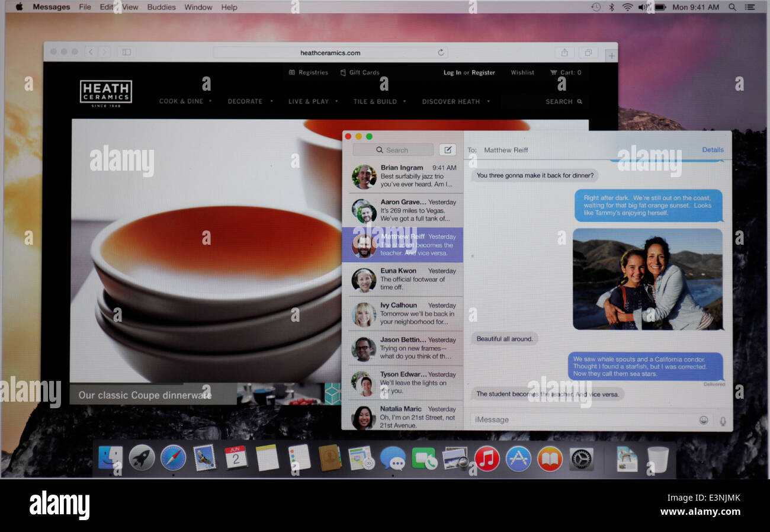Open App Store icon in Dock
The height and width of the screenshot is (532, 770).
point(518,459)
